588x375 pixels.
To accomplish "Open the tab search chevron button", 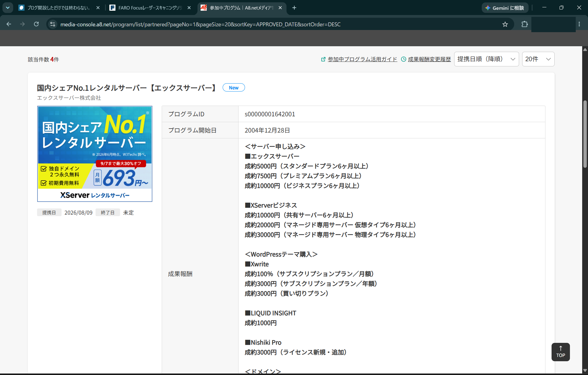I will (8, 8).
